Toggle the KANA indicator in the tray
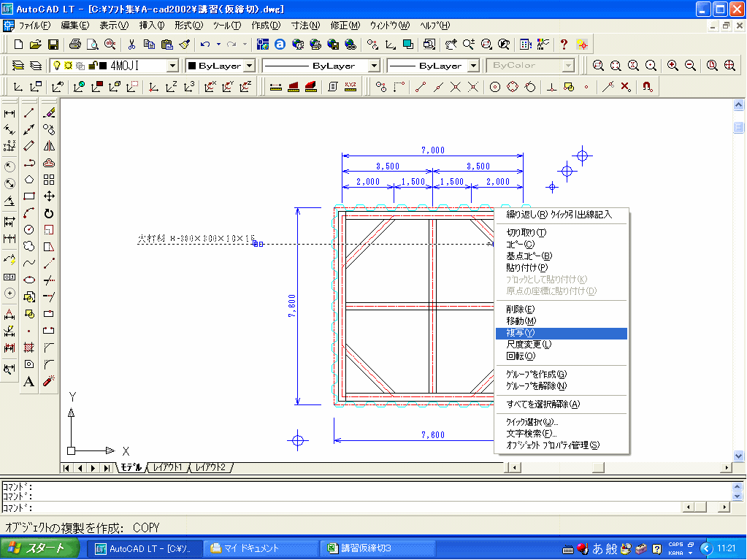This screenshot has width=747, height=560. tap(675, 553)
